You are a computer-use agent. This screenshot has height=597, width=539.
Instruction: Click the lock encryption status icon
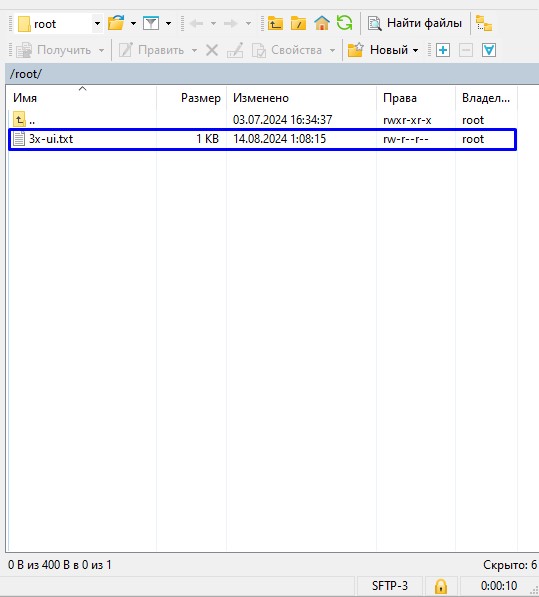(x=441, y=586)
